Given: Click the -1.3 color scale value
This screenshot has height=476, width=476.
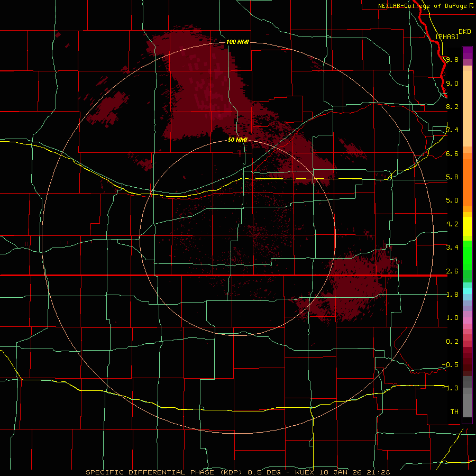Looking at the screenshot, I should [x=450, y=388].
